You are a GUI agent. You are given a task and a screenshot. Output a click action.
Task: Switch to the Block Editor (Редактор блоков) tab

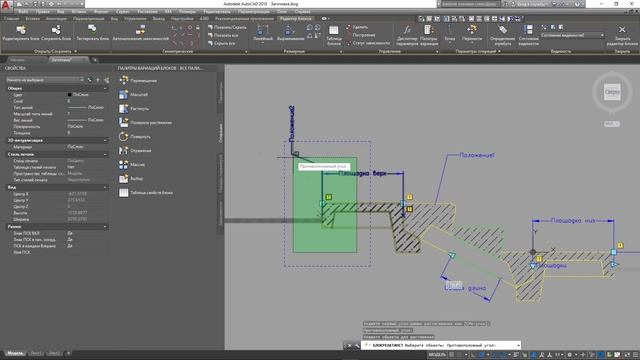tap(296, 19)
